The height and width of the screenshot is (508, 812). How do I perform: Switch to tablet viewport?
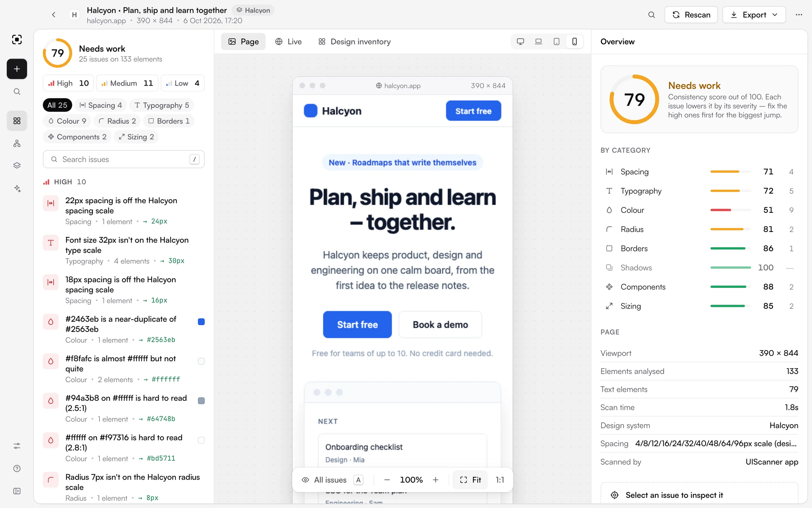click(556, 42)
